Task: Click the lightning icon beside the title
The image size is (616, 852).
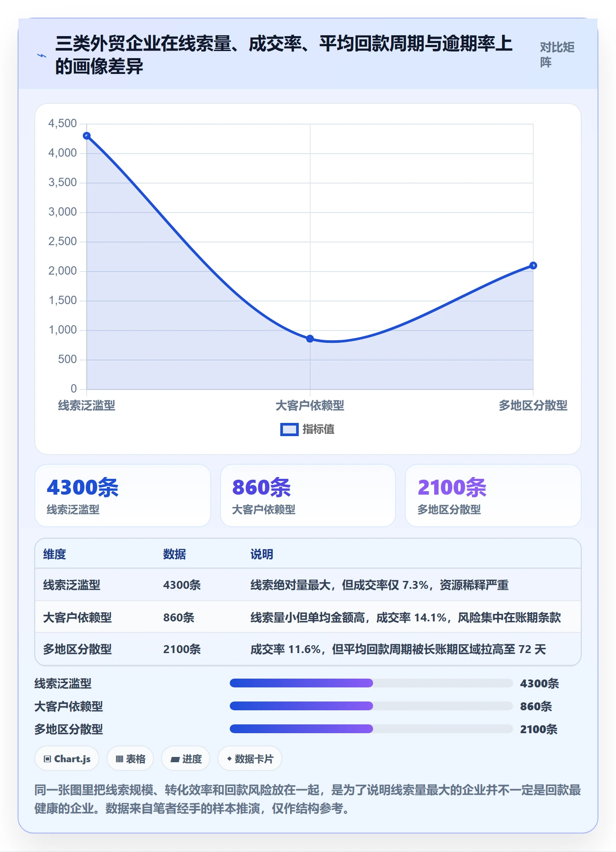Action: pos(42,56)
